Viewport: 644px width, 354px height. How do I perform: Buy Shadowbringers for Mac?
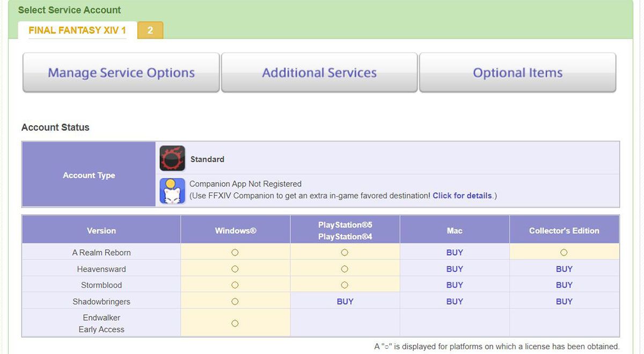tap(454, 301)
